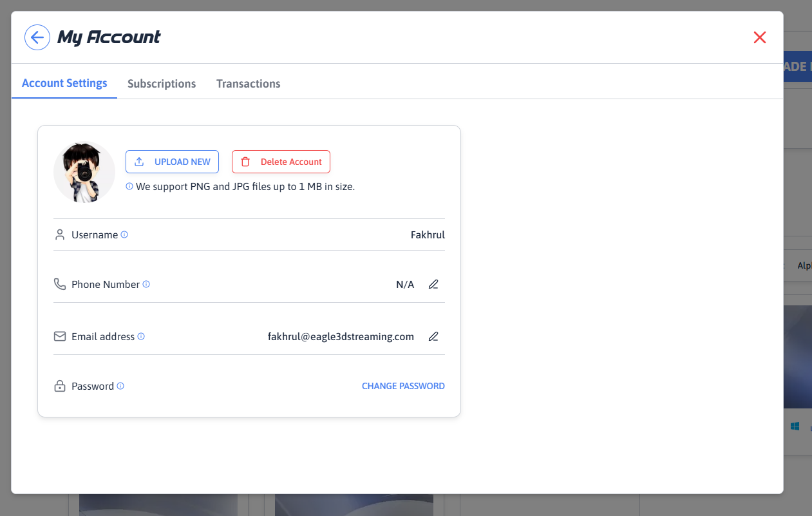Open the Transactions tab
Image resolution: width=812 pixels, height=516 pixels.
click(249, 84)
